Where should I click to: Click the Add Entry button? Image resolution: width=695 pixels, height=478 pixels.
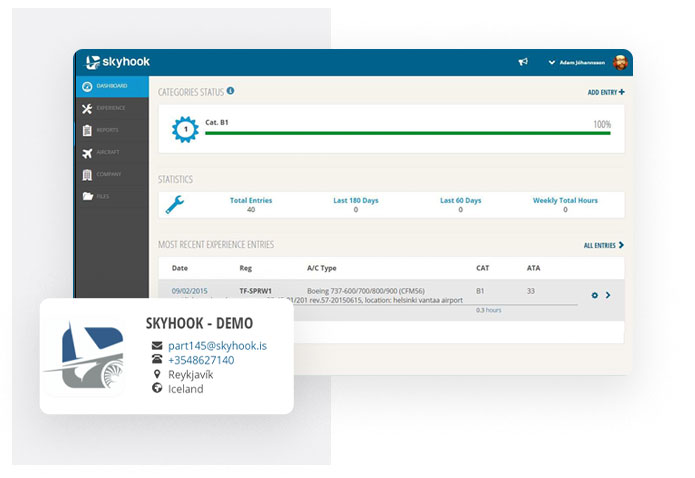tap(605, 92)
